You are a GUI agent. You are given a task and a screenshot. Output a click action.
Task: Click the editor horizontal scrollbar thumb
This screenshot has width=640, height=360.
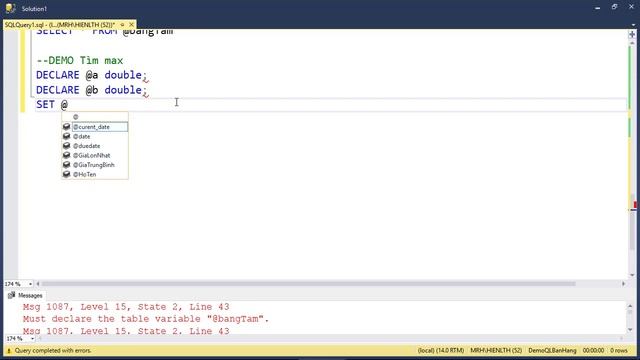pyautogui.click(x=308, y=284)
